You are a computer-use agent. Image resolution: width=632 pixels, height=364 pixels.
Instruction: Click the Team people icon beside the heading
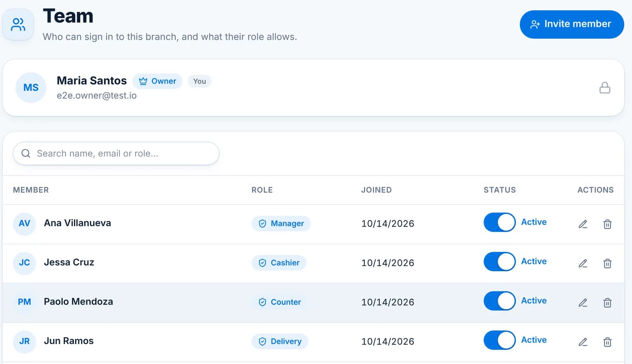[18, 24]
